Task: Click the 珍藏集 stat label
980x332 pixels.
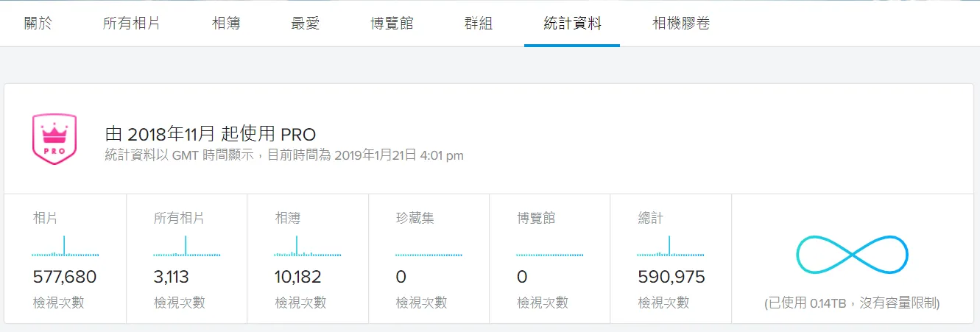Action: (415, 218)
